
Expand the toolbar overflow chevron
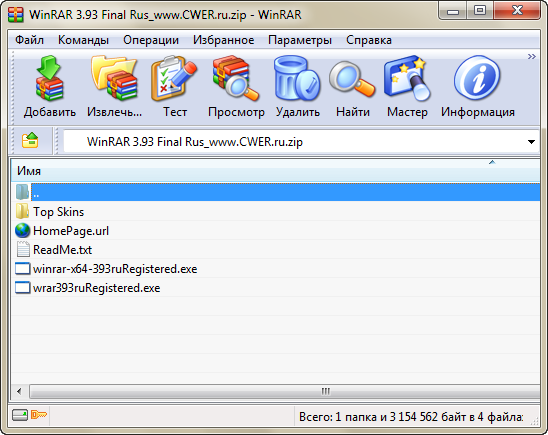pos(532,57)
